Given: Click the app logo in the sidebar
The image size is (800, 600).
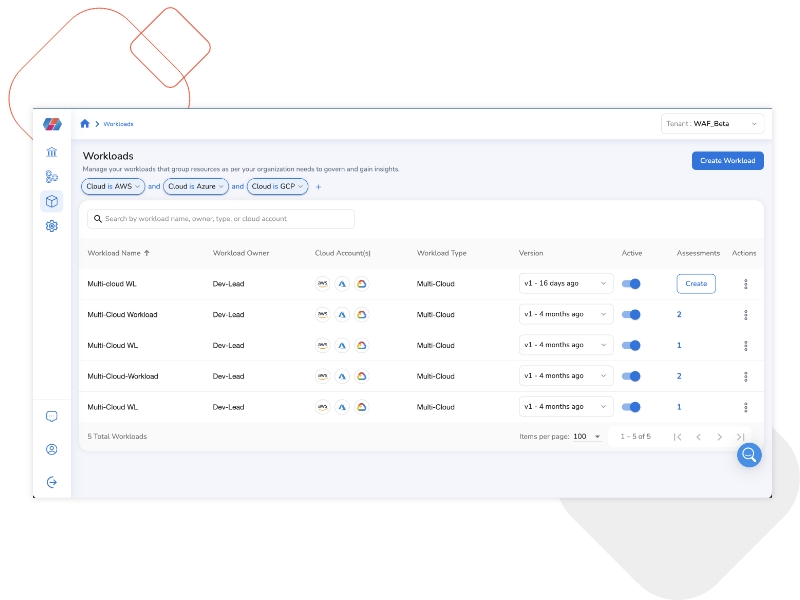Looking at the screenshot, I should tap(52, 124).
